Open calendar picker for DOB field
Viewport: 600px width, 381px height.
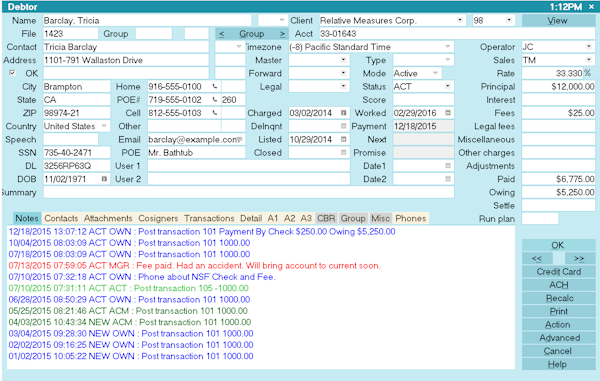104,179
